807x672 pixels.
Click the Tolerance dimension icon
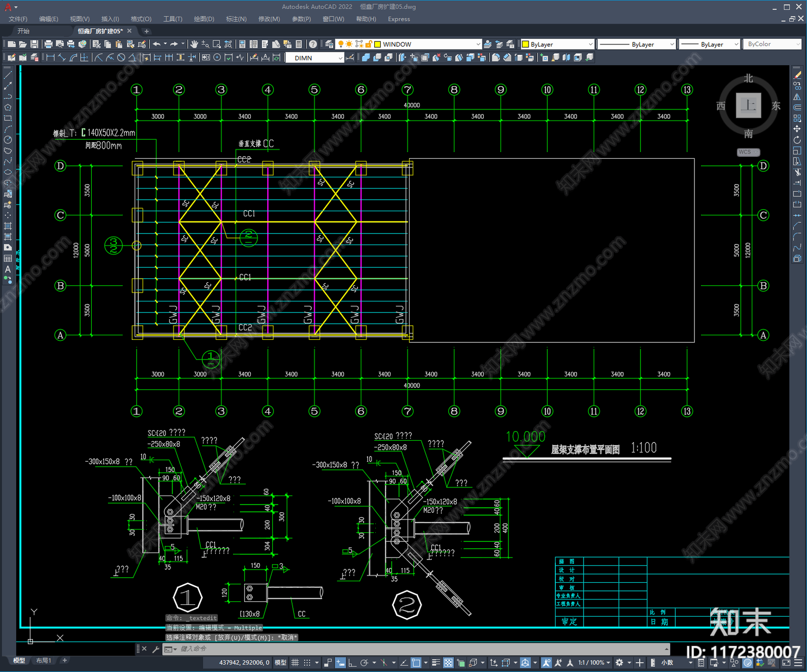click(x=206, y=57)
